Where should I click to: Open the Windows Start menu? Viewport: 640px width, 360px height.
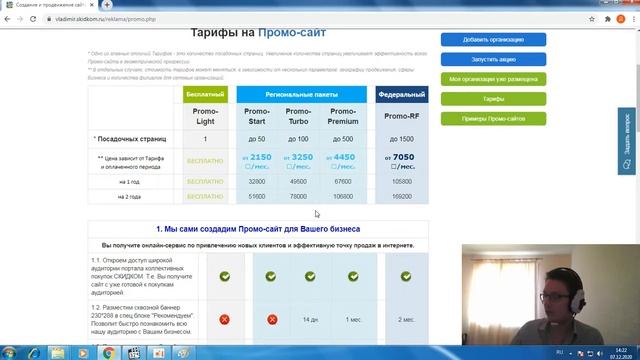pyautogui.click(x=9, y=353)
